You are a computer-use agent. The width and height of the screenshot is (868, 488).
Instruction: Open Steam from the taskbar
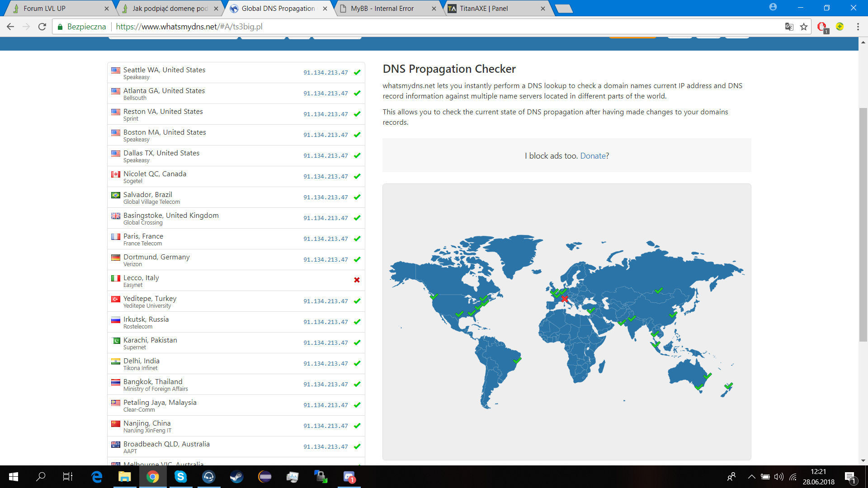tap(236, 477)
